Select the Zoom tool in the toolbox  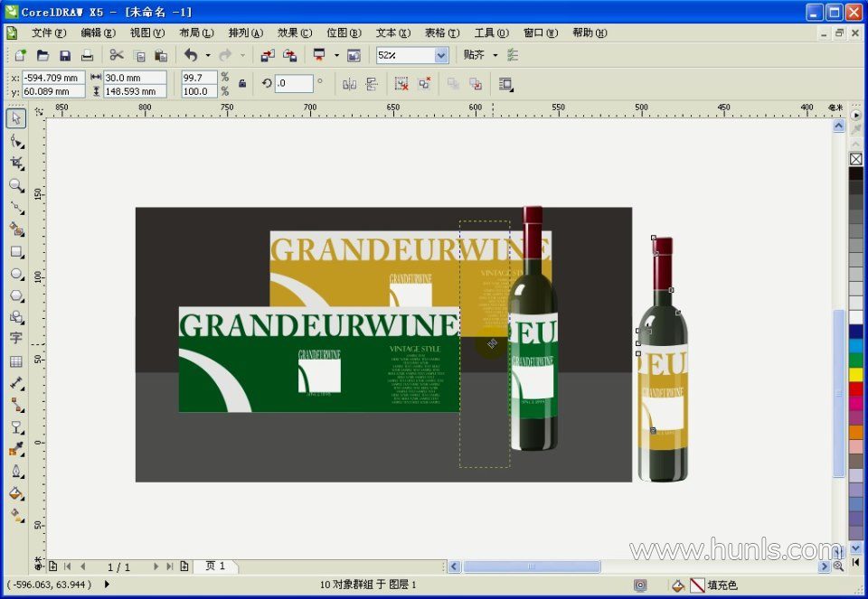16,185
